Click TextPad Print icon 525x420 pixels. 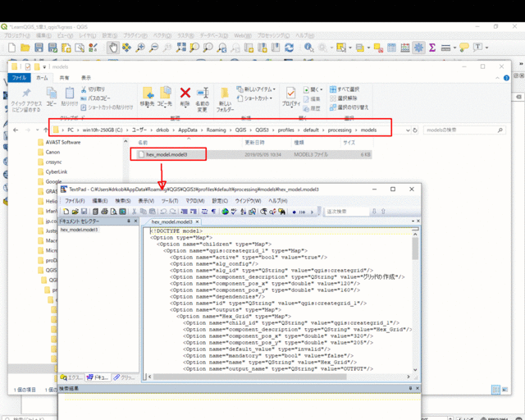[x=104, y=212]
